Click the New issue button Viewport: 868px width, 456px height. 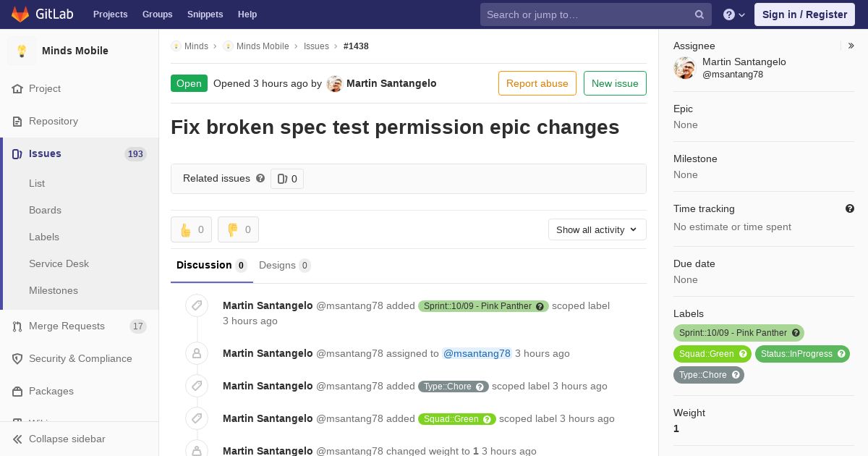point(615,83)
